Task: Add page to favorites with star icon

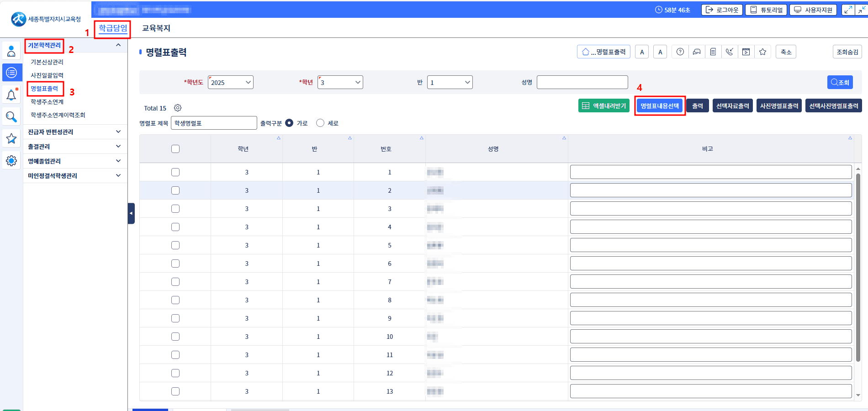Action: tap(762, 52)
